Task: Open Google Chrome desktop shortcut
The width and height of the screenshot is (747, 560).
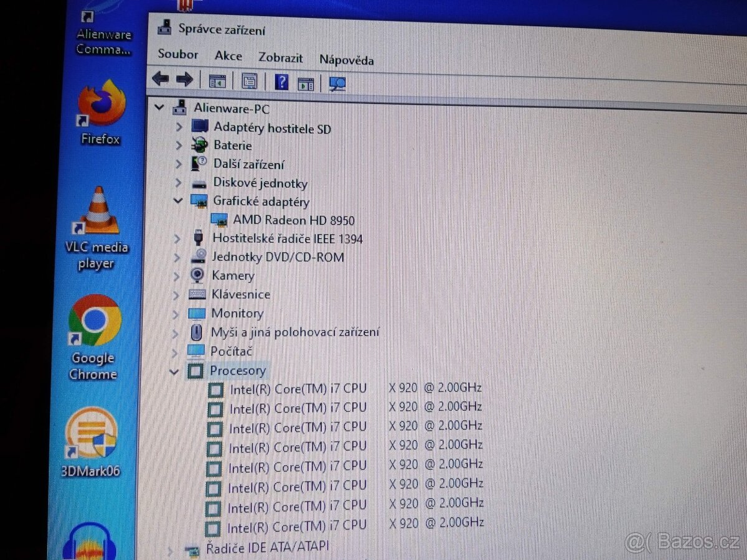Action: tap(94, 338)
